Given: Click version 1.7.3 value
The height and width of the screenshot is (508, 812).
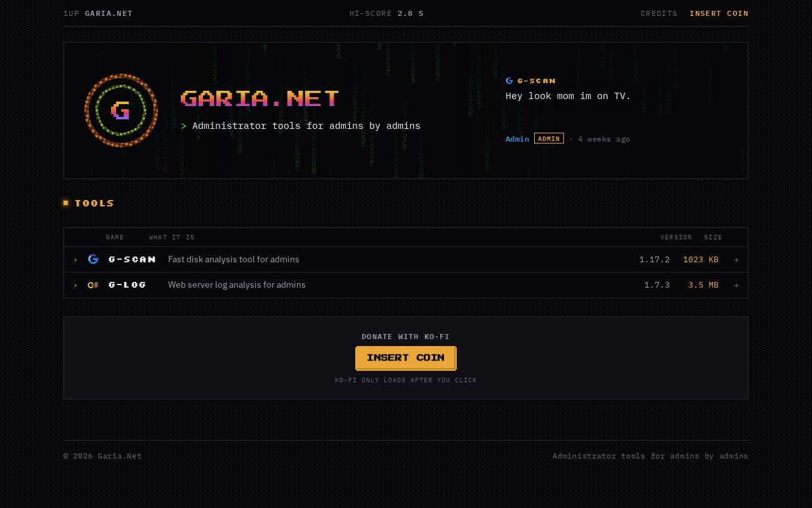Looking at the screenshot, I should [657, 285].
